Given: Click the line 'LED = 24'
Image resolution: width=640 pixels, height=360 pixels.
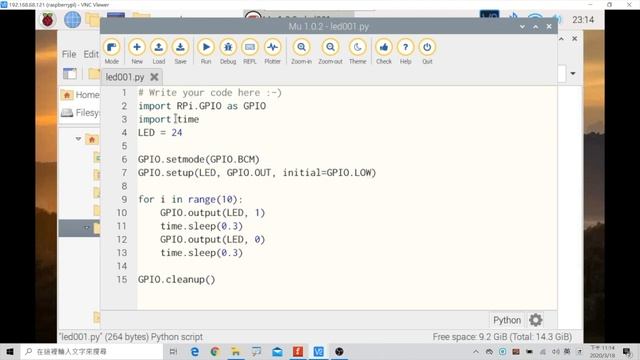Looking at the screenshot, I should pos(160,133).
